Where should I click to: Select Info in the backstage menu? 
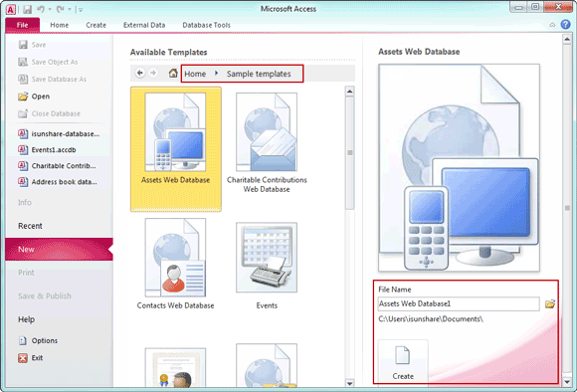coord(25,202)
